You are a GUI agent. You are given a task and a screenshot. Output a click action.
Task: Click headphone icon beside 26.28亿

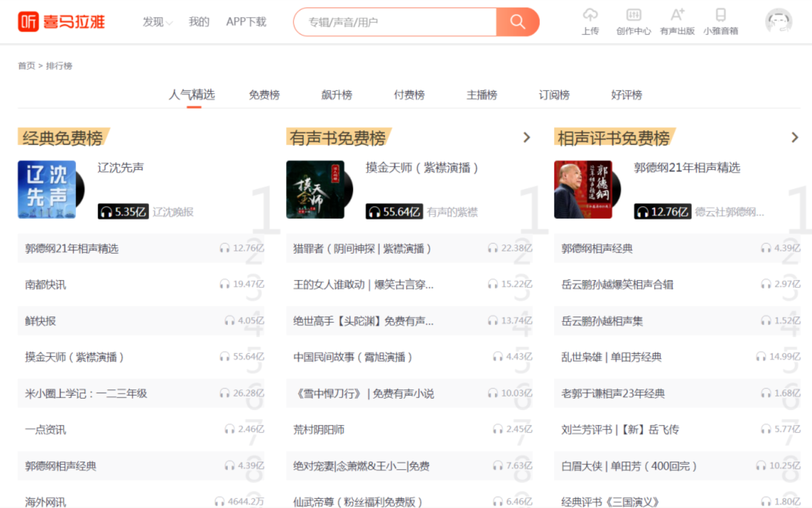point(225,393)
